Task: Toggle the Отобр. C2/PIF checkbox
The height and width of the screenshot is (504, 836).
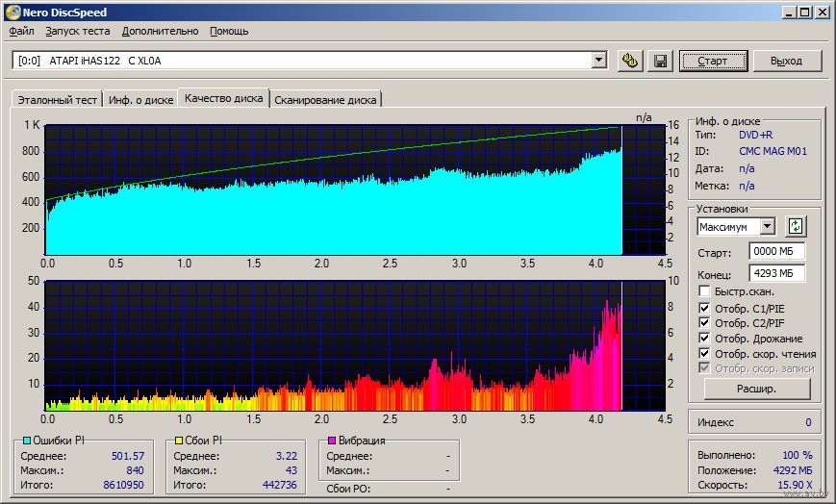Action: tap(704, 322)
